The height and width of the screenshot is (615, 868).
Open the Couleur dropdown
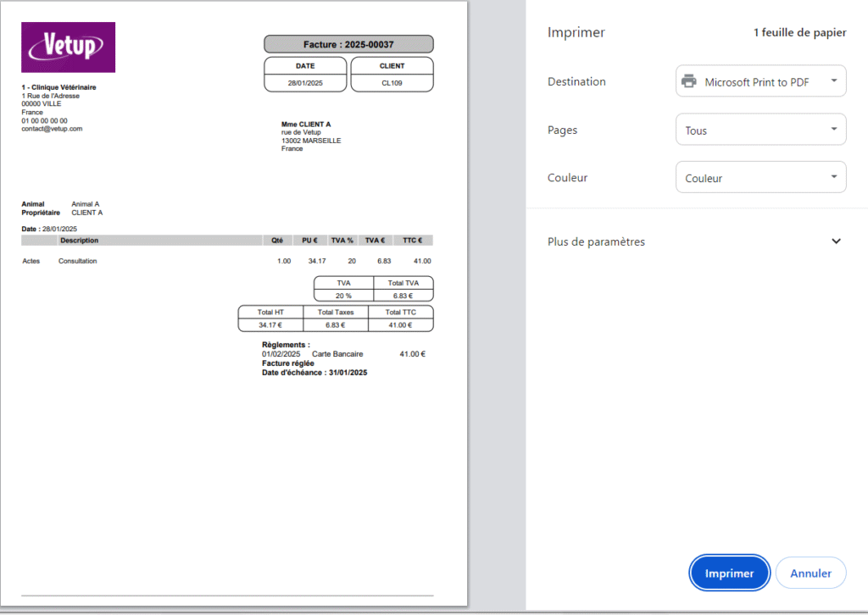click(x=760, y=178)
